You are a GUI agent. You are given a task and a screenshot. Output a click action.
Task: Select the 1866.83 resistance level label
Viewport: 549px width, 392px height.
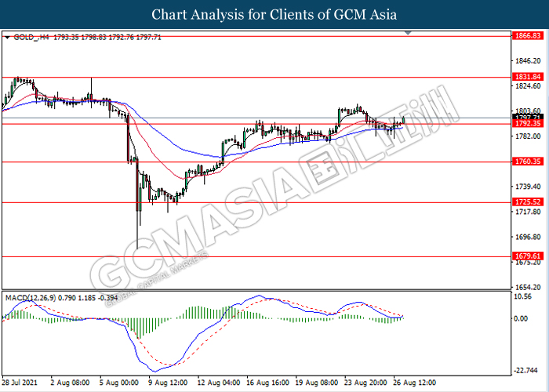[528, 35]
